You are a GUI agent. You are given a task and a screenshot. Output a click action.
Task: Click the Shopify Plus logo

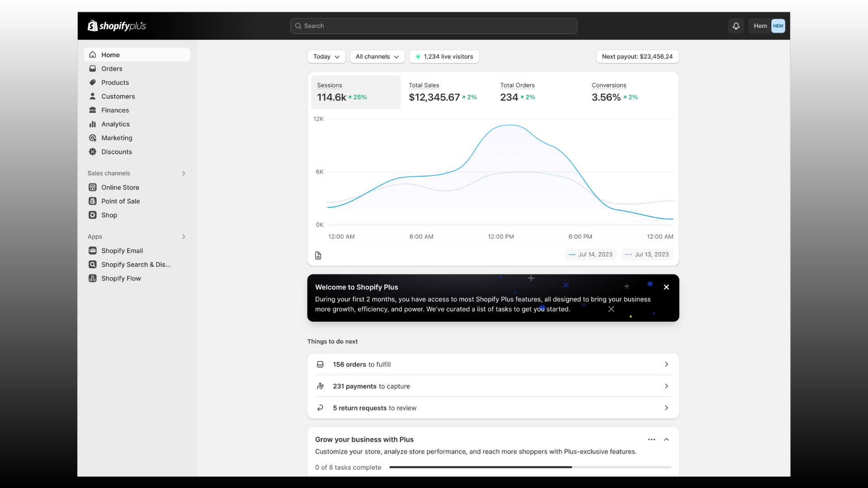point(117,26)
